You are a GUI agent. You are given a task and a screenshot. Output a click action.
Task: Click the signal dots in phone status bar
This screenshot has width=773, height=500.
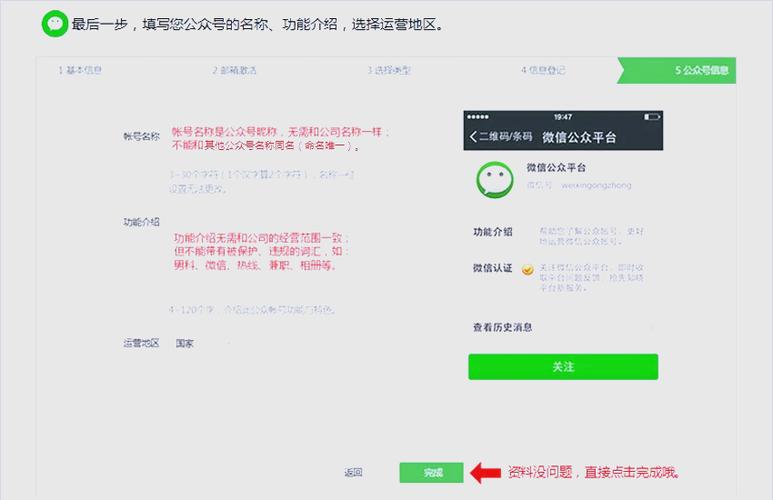[478, 117]
